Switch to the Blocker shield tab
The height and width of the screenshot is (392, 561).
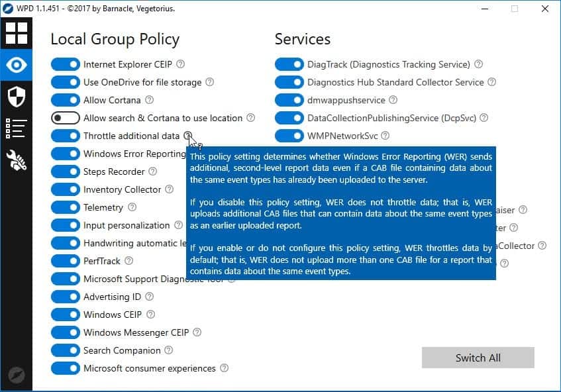point(16,97)
